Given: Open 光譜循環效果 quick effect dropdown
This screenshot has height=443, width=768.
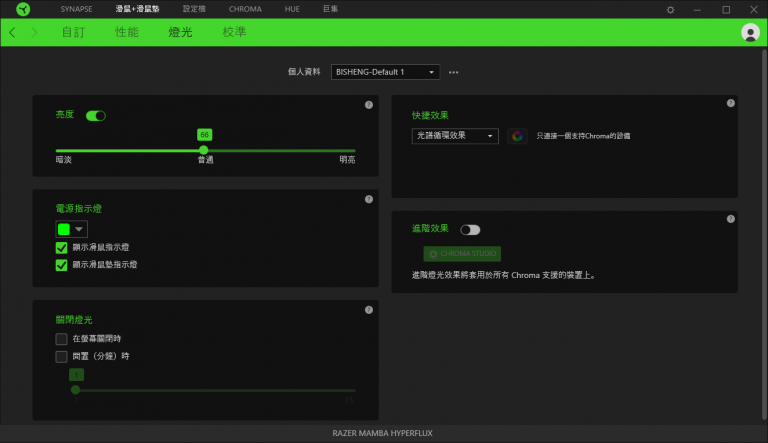Looking at the screenshot, I should pyautogui.click(x=455, y=136).
